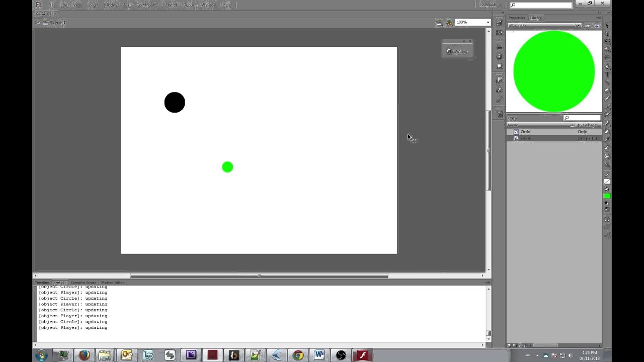Click the Flash taskbar icon
This screenshot has width=644, height=362.
tap(362, 355)
